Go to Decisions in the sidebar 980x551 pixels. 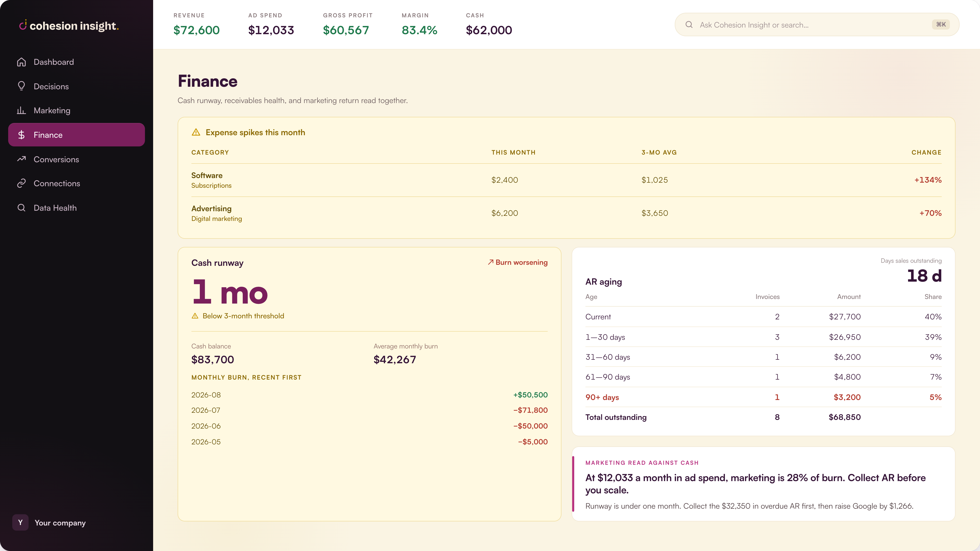point(77,86)
